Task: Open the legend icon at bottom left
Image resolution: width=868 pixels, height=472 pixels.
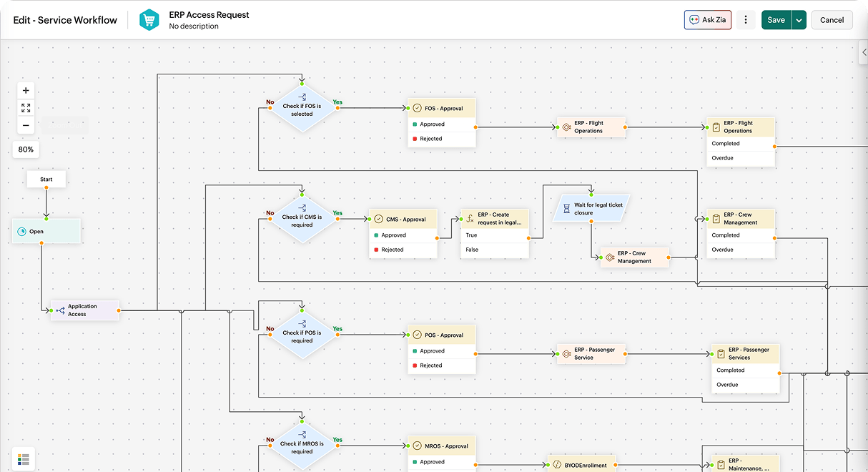Action: (x=23, y=459)
